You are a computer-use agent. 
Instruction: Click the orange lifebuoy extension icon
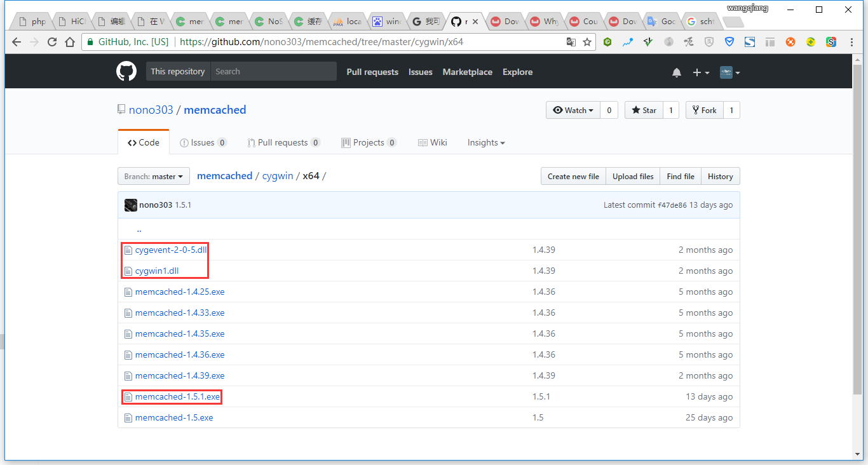coord(790,42)
